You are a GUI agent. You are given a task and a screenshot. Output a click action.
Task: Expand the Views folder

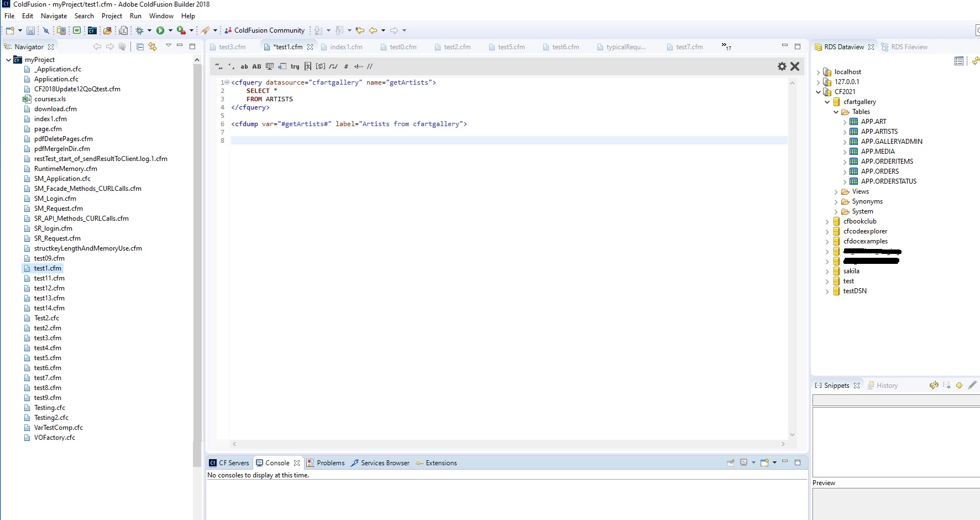point(836,192)
